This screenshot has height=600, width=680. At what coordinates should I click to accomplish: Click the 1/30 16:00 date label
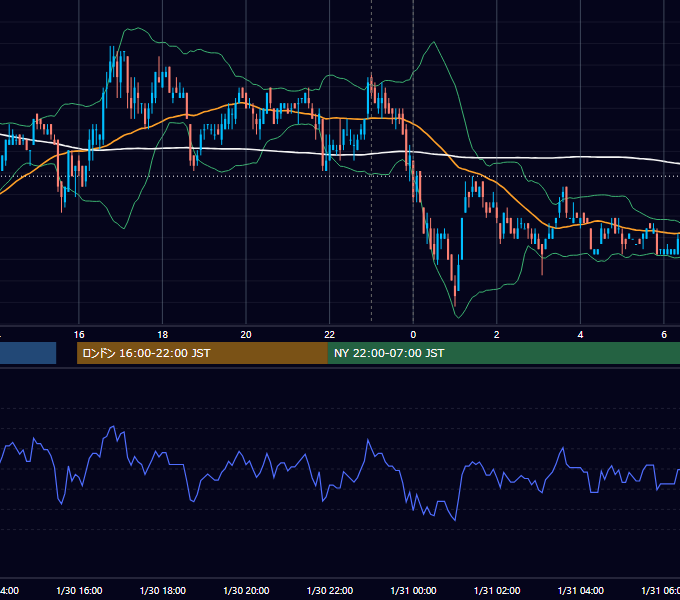coord(79,590)
